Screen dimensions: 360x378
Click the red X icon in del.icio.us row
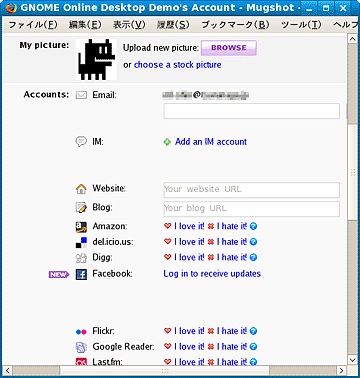(x=211, y=242)
